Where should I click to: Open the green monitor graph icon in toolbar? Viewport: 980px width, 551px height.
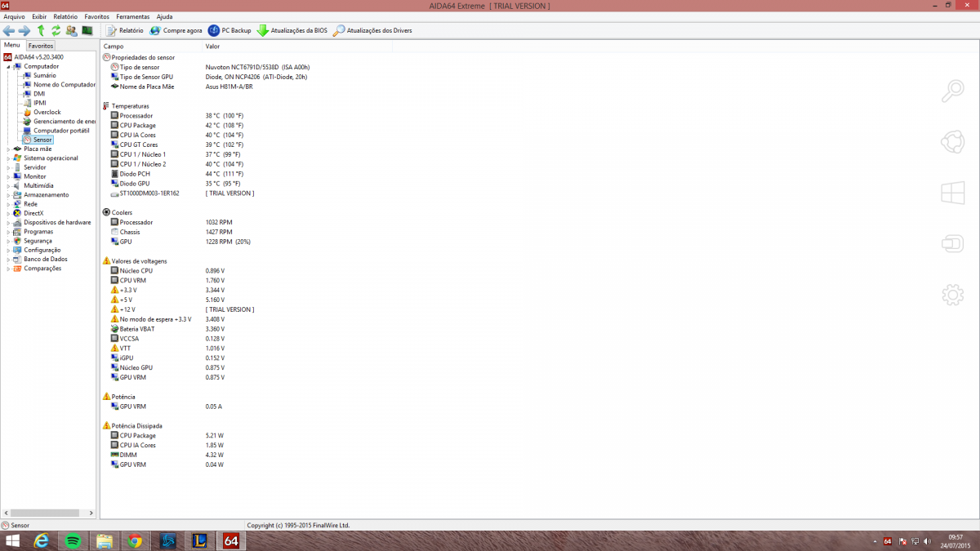coord(87,31)
